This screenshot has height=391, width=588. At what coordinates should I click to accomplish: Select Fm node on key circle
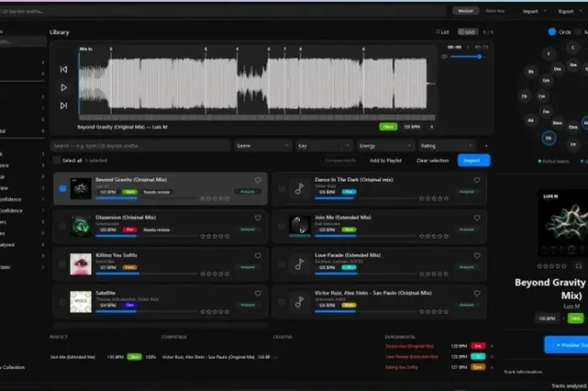546,112
